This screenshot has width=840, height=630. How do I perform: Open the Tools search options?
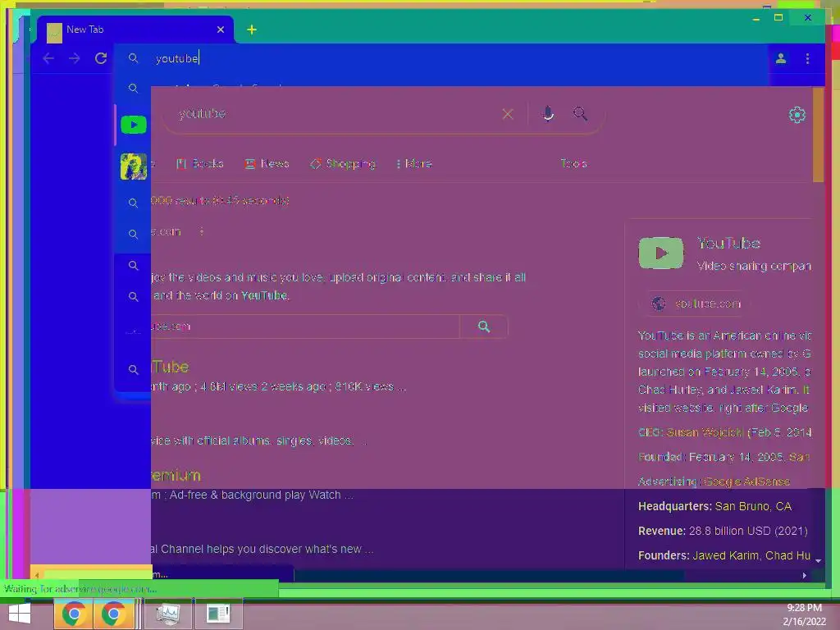(573, 163)
